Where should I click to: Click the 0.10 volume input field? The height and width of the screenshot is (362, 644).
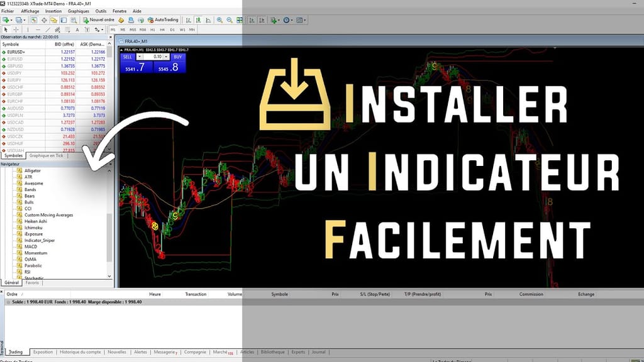153,57
